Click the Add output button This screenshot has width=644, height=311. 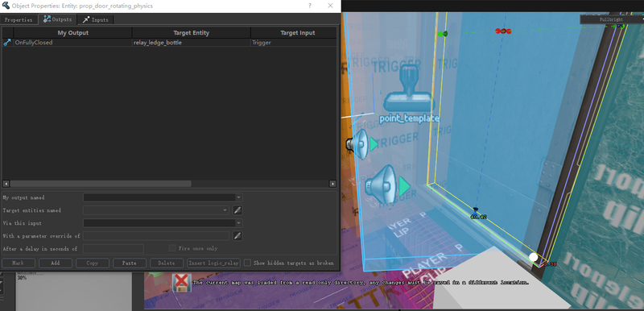pyautogui.click(x=56, y=263)
